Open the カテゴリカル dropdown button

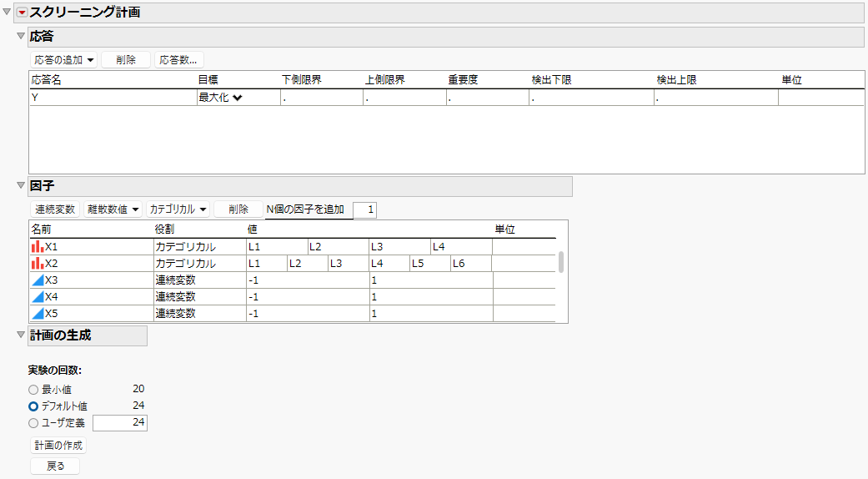pyautogui.click(x=178, y=209)
